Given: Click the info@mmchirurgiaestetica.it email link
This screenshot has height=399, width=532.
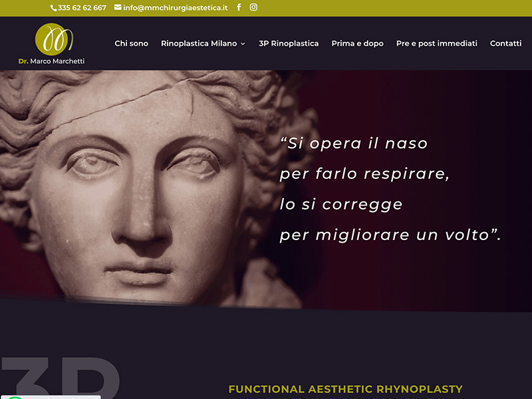Looking at the screenshot, I should pyautogui.click(x=176, y=8).
